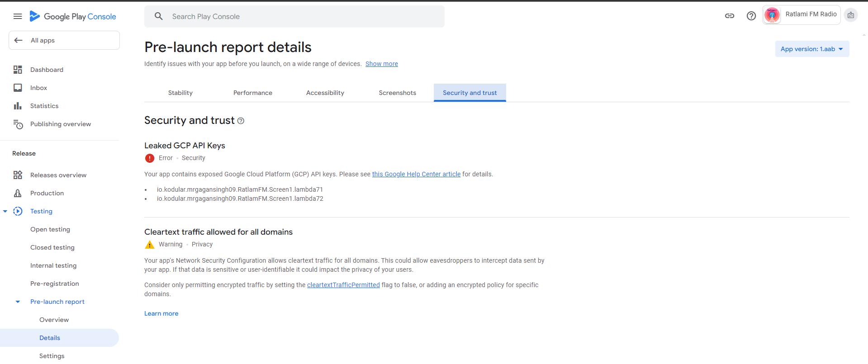Click the Ratlami FM Radio app avatar
Screen dimensions: 868x364
(772, 15)
